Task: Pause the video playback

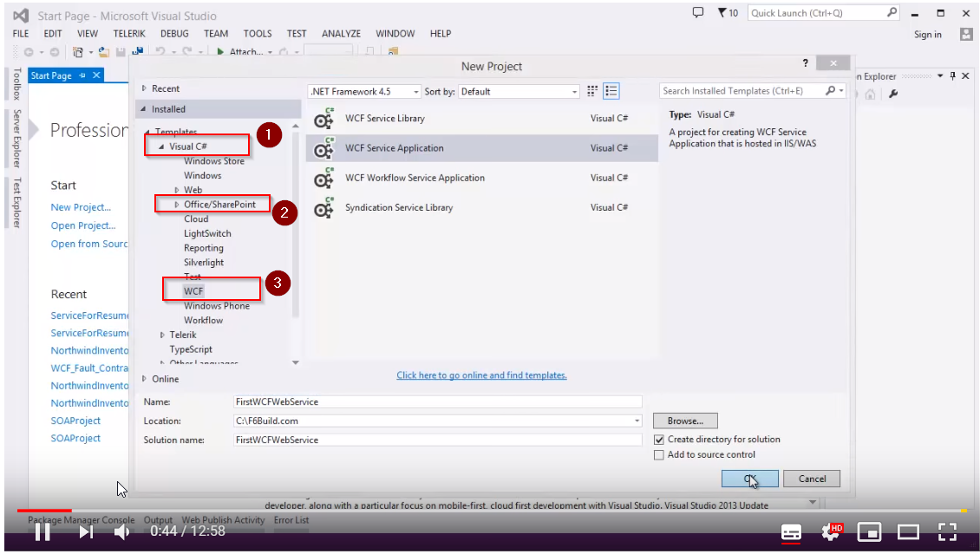Action: pyautogui.click(x=42, y=531)
